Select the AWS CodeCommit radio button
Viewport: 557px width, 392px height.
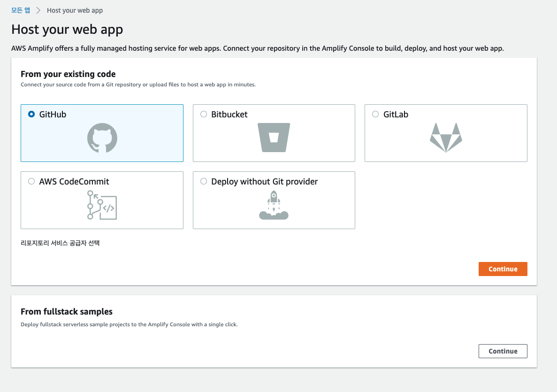31,181
